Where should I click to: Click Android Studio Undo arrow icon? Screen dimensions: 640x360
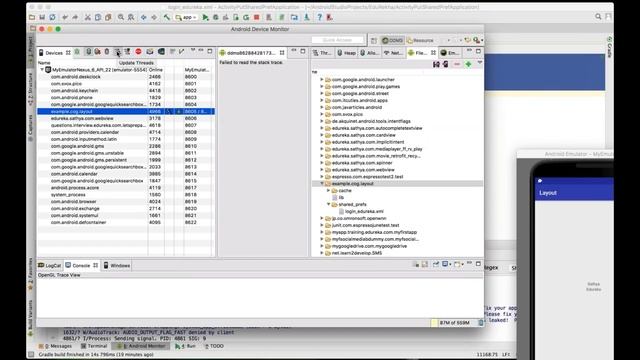pyautogui.click(x=65, y=17)
